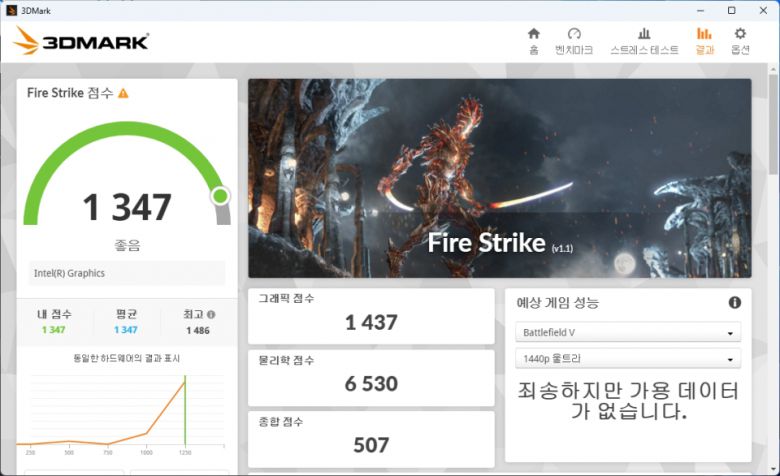Click my score value under 내 점수
Image resolution: width=780 pixels, height=476 pixels.
[54, 330]
